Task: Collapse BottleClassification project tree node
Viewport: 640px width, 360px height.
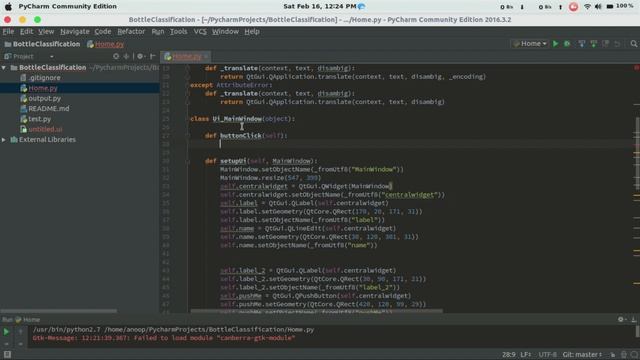Action: point(4,68)
